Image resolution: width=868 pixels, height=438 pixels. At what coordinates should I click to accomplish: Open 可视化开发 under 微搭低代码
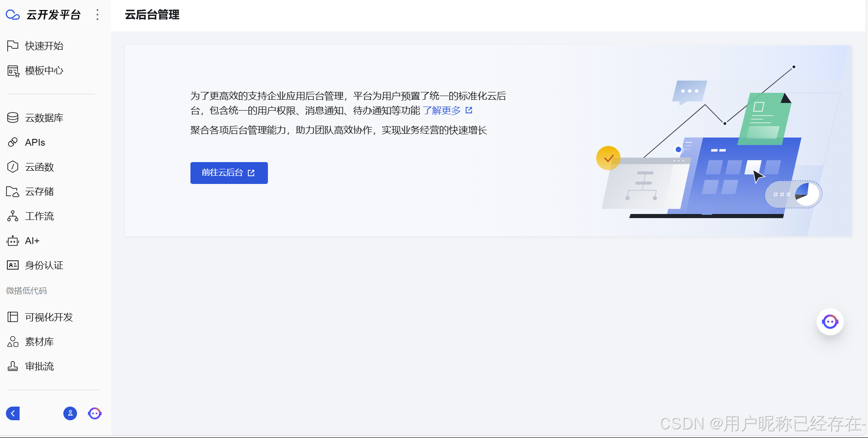[x=49, y=317]
